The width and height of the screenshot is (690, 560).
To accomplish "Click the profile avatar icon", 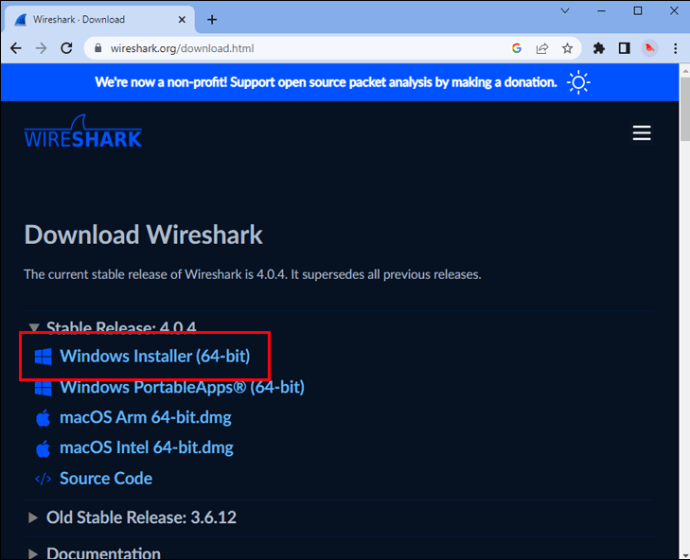I will [x=650, y=48].
